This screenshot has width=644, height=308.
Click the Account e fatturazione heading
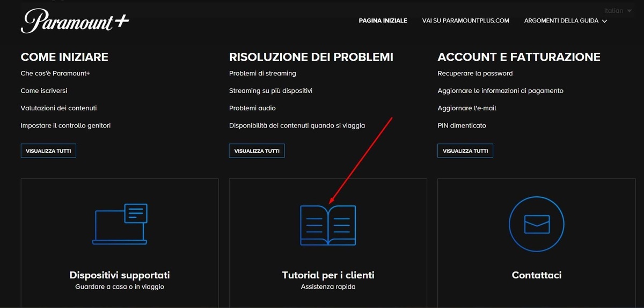click(519, 57)
